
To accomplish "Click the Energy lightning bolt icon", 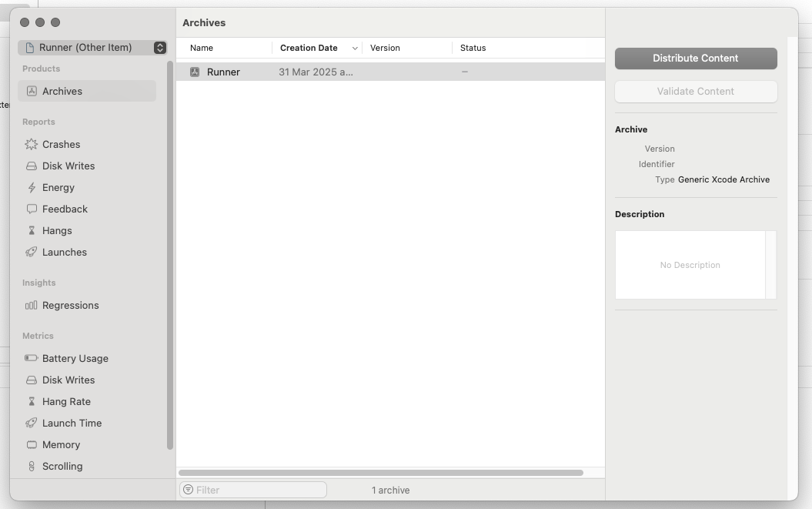I will tap(32, 187).
